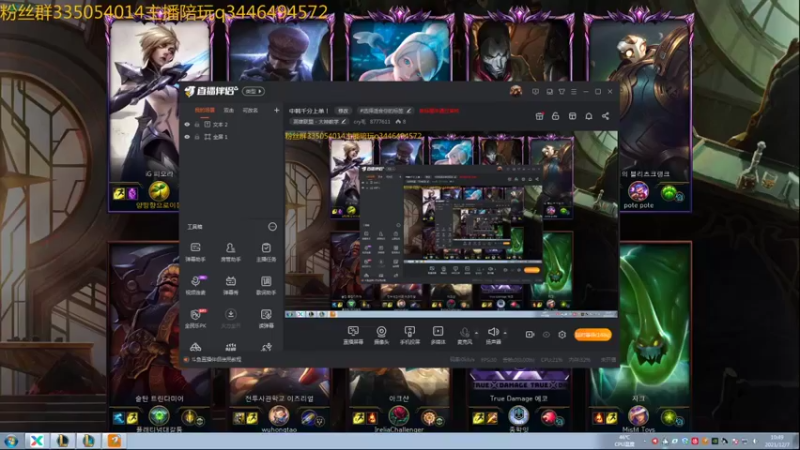Add a 手机投屏 phone cast source
The image size is (800, 450).
click(409, 335)
